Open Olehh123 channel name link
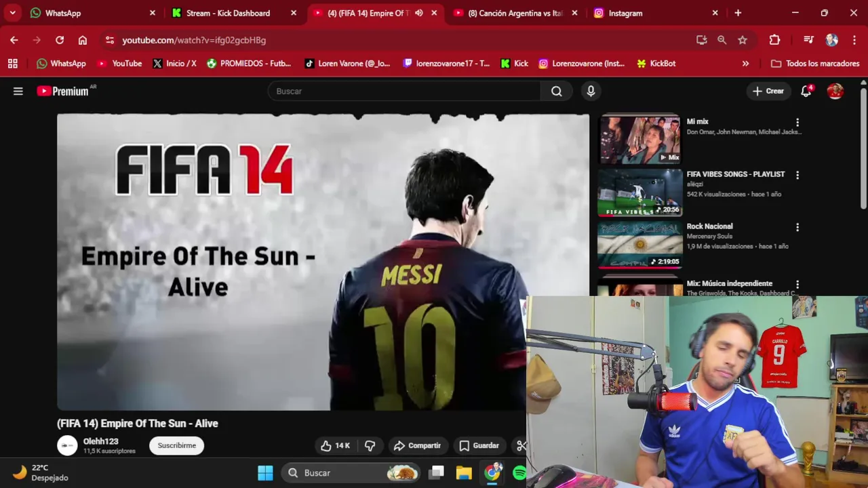Screen dimensions: 868x488 (x=100, y=441)
